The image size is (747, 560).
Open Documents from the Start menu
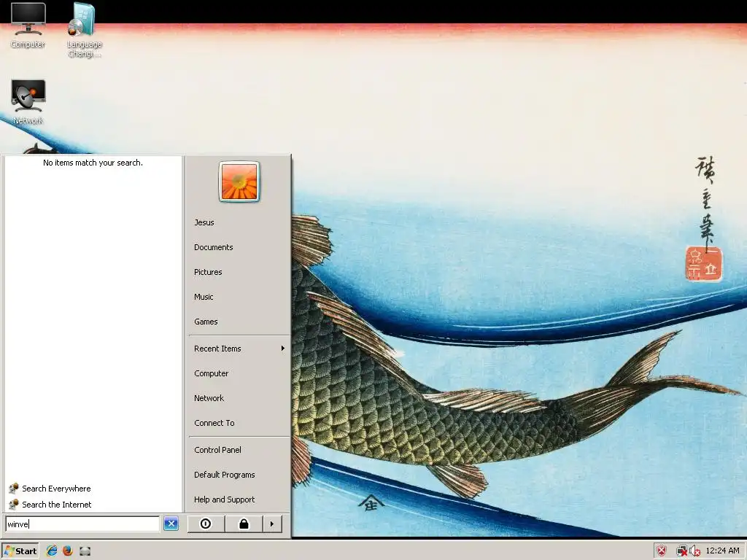[x=214, y=247]
